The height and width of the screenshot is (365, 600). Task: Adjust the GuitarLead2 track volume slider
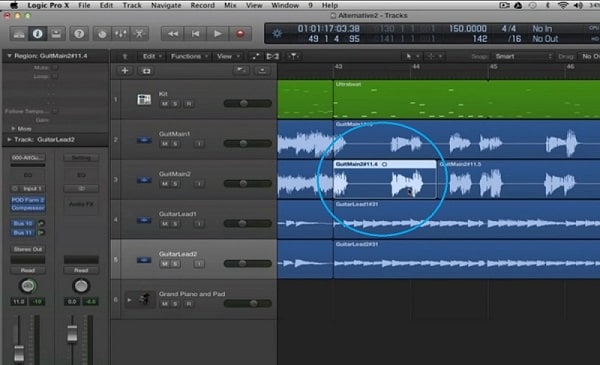248,264
